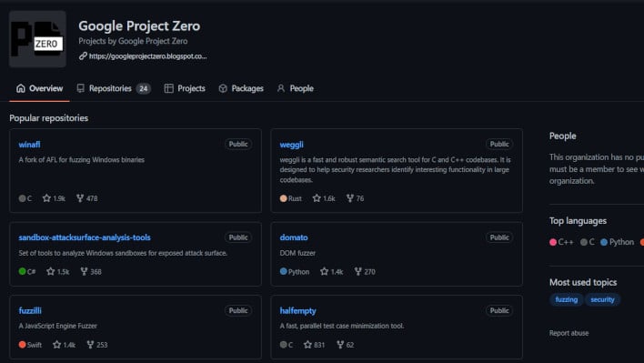The width and height of the screenshot is (644, 363).
Task: Click the People person icon
Action: pos(281,88)
